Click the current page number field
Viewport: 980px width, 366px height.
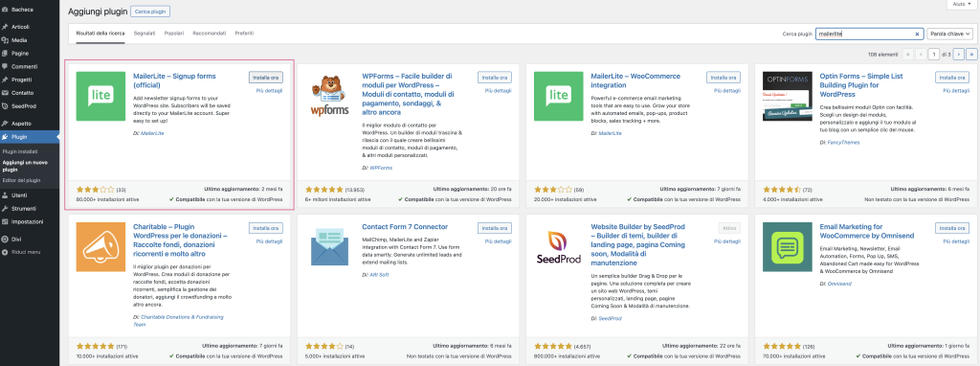click(934, 55)
